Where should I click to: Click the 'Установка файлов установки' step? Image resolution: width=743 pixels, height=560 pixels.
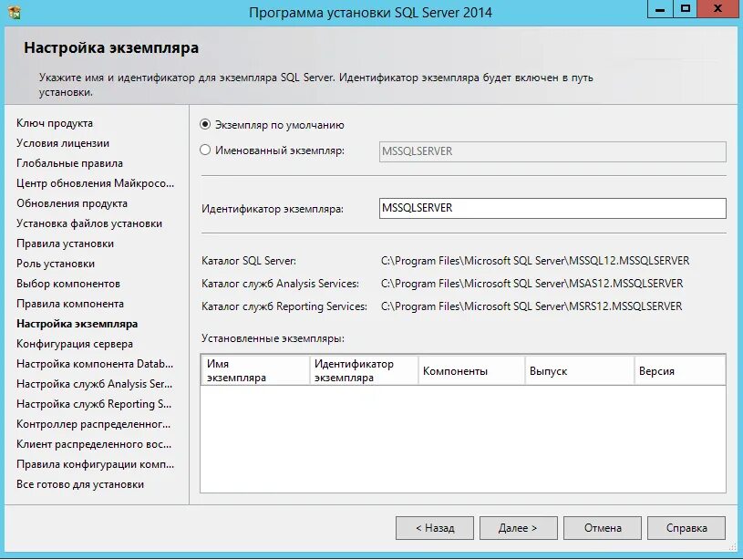89,223
